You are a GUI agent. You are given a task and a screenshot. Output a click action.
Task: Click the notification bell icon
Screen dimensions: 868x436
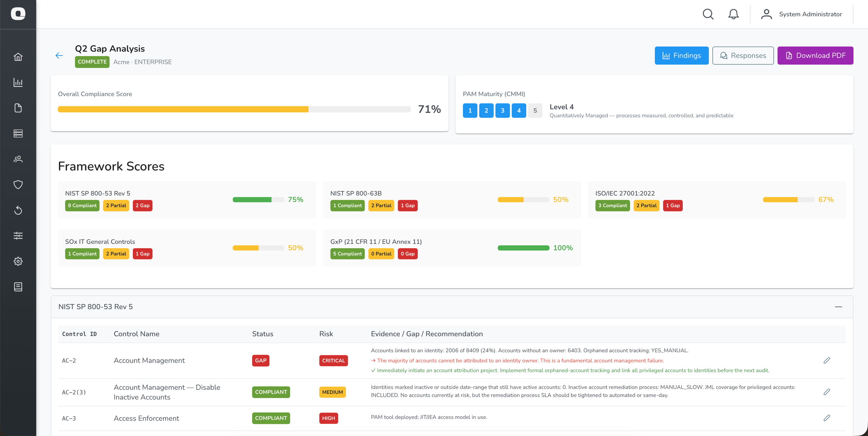(x=733, y=14)
